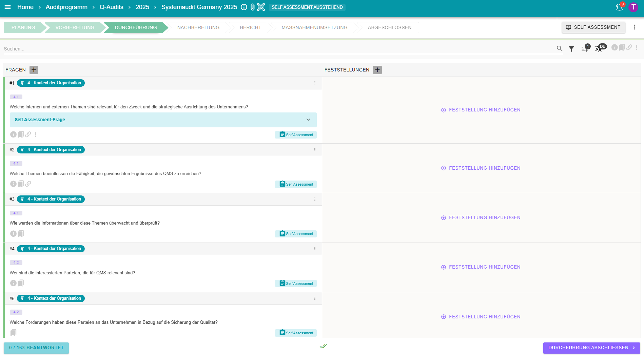
Task: Open the hamburger navigation menu
Action: click(7, 7)
